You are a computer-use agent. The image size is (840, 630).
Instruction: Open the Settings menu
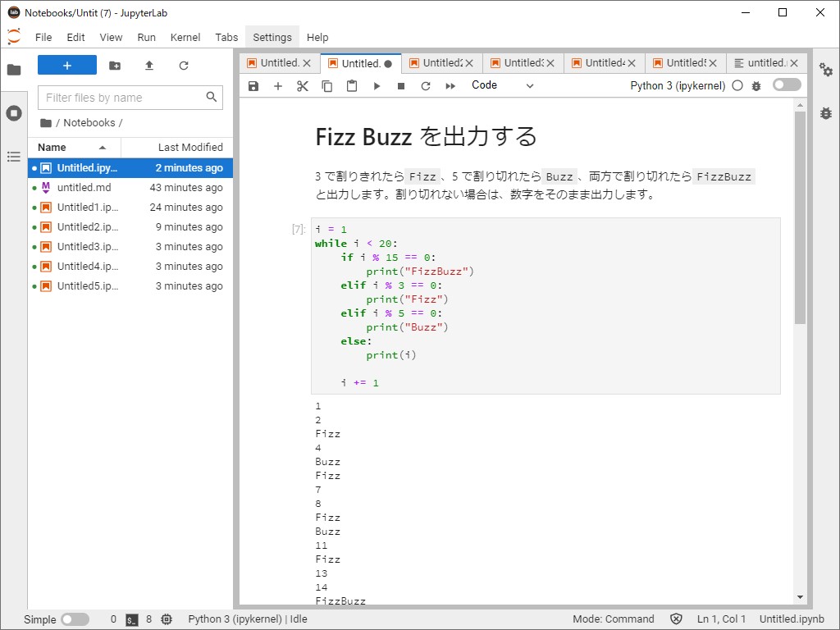click(272, 37)
